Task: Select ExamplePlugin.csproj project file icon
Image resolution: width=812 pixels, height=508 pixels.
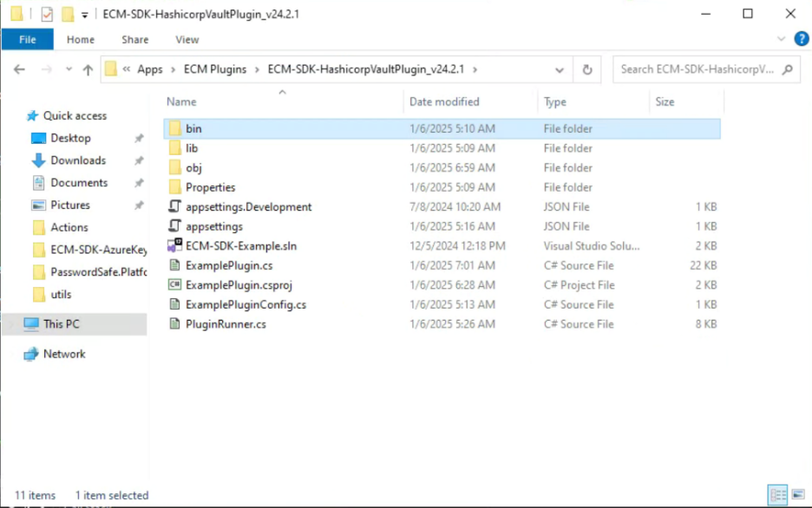Action: tap(174, 284)
